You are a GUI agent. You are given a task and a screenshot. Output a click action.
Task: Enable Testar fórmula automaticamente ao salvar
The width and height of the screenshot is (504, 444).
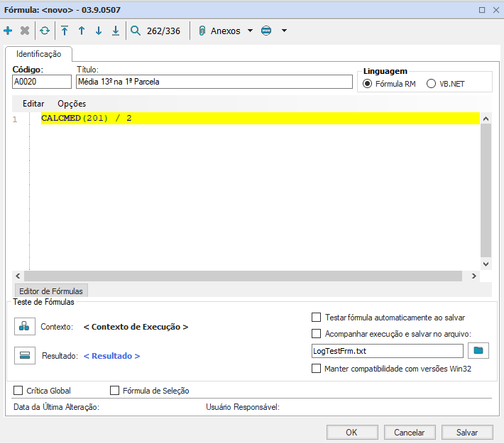point(317,318)
